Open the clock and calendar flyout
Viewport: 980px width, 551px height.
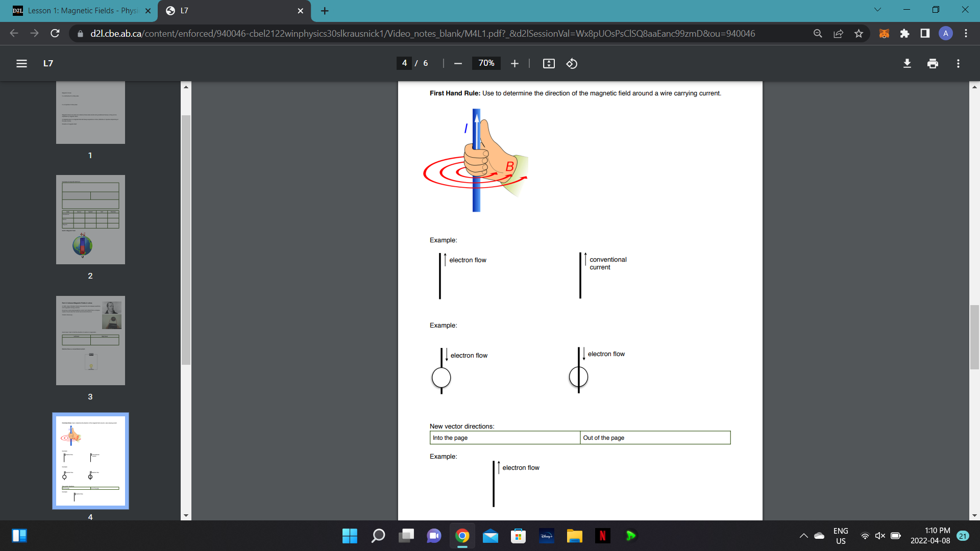pyautogui.click(x=930, y=536)
